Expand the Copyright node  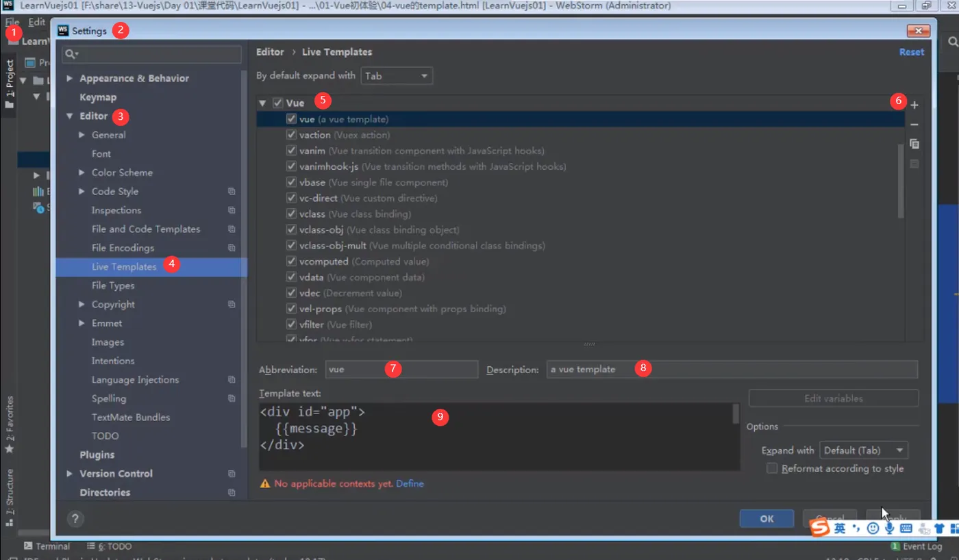82,304
